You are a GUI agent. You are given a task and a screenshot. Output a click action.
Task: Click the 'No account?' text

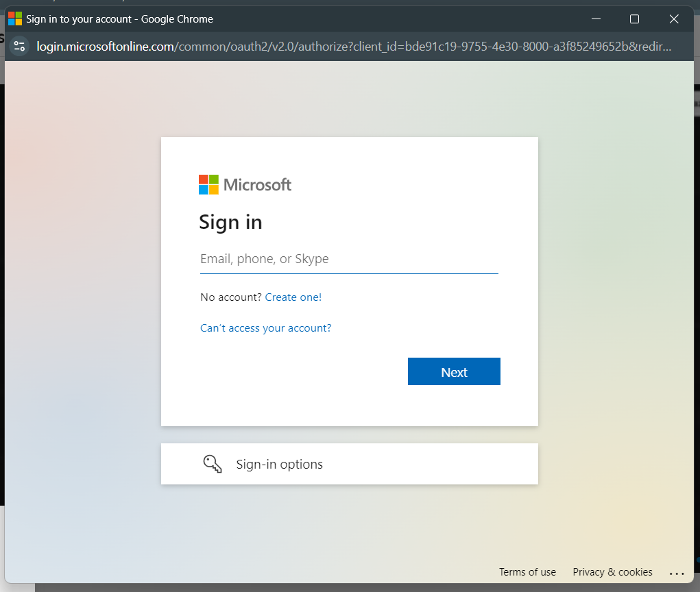[231, 297]
